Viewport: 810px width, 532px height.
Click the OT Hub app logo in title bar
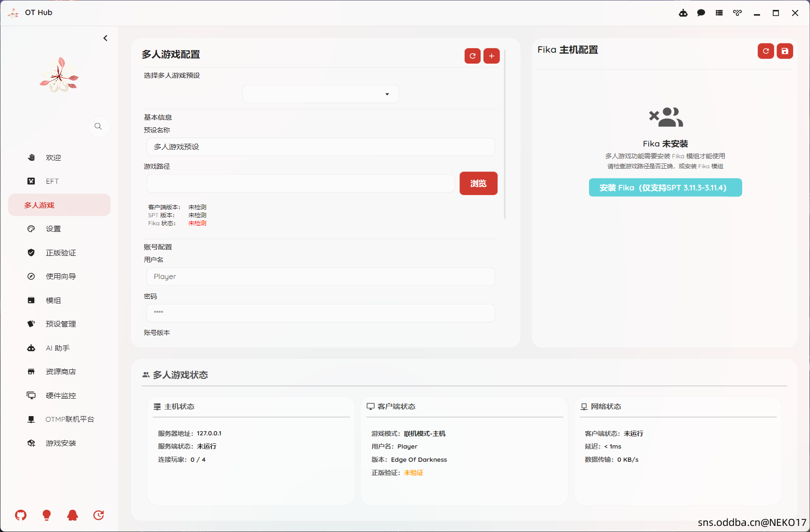point(13,13)
